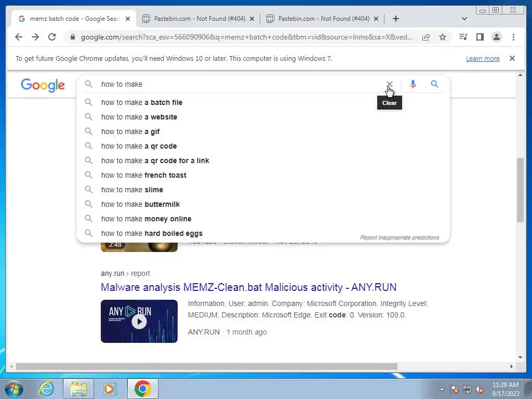Viewport: 532px width, 399px height.
Task: Choose 'how to make french toast' suggestion
Action: 263,176
